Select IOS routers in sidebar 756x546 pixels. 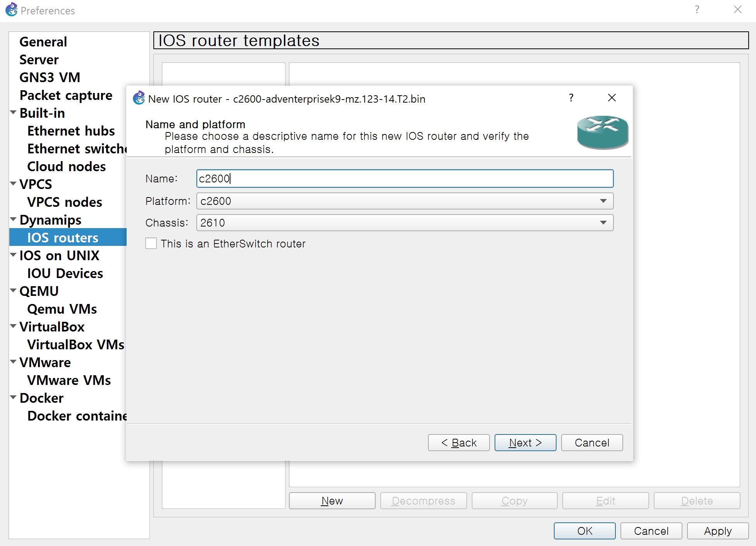pos(63,237)
